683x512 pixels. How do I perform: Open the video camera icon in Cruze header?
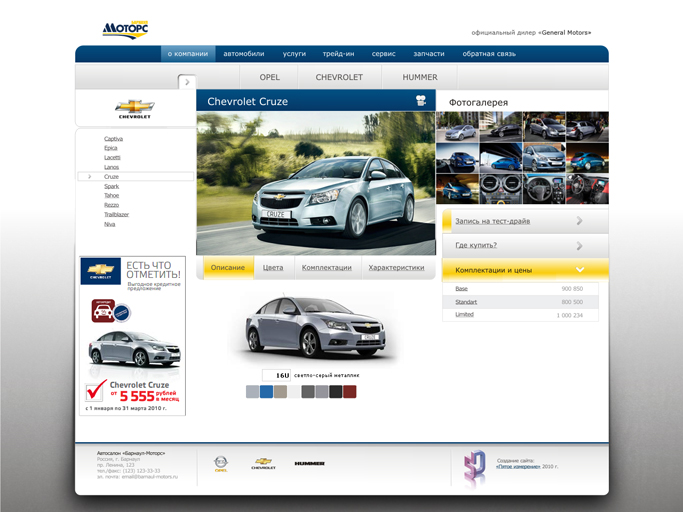coord(420,101)
